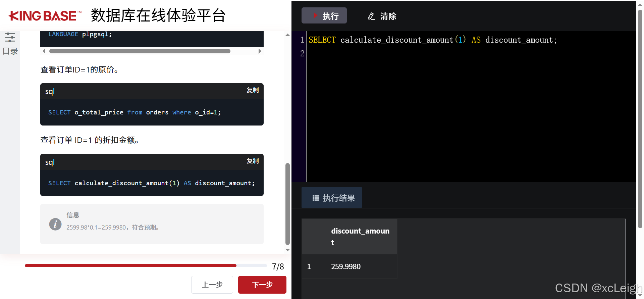The height and width of the screenshot is (299, 644).
Task: Click the tutorial panel vertical scrollbar thumb
Action: click(x=287, y=204)
